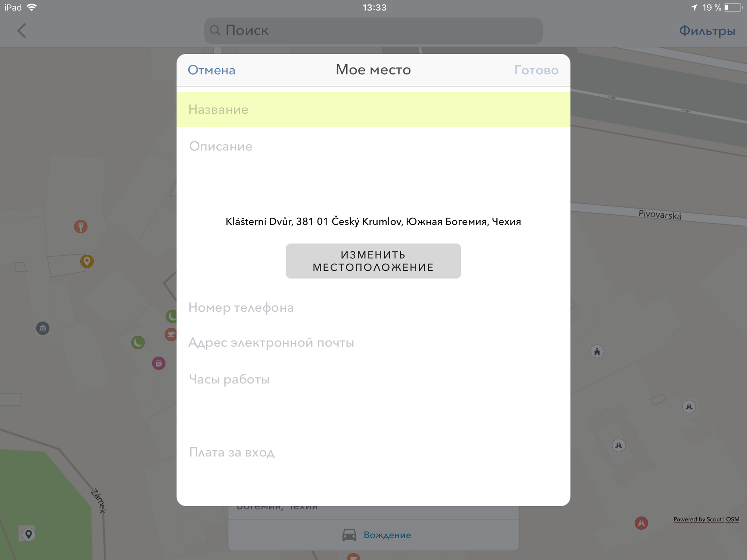The height and width of the screenshot is (560, 747).
Task: Tap the pink beer mug map marker
Action: click(158, 363)
